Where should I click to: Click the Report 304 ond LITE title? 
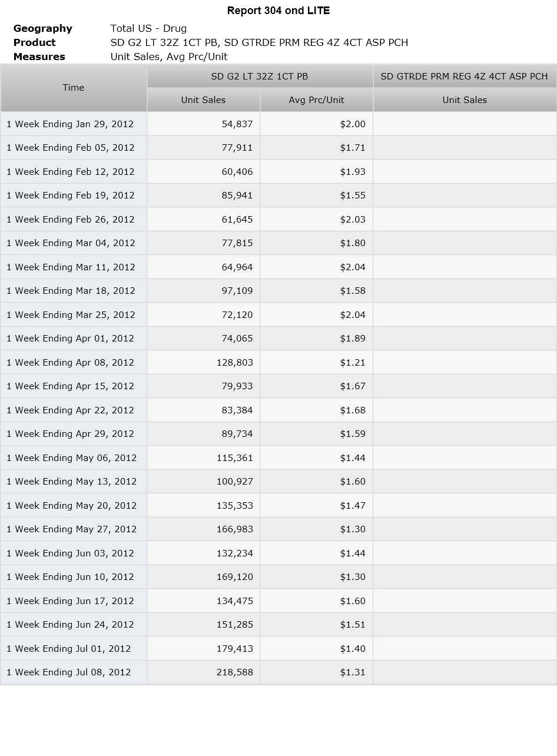278,11
